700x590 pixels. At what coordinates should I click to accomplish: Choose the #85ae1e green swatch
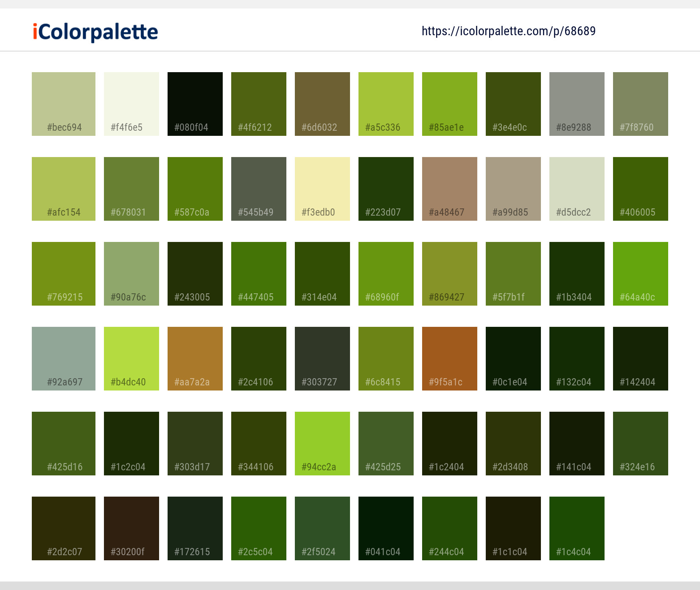point(450,104)
